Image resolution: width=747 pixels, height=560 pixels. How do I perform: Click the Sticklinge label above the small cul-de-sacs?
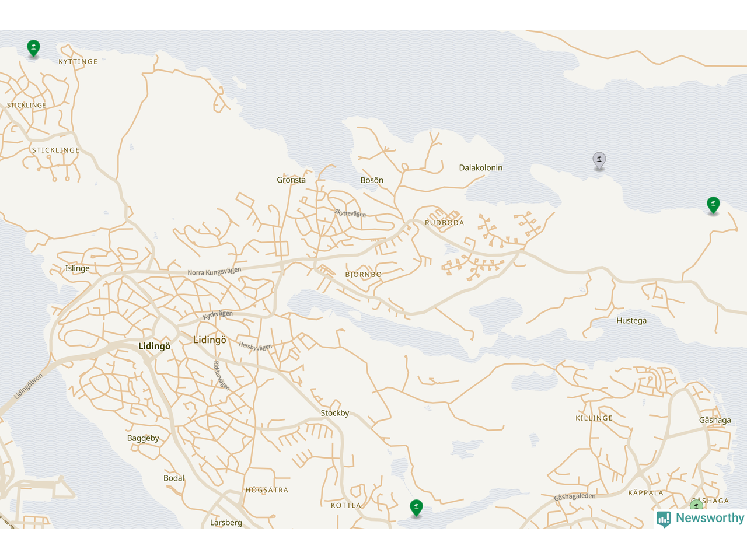pyautogui.click(x=55, y=150)
